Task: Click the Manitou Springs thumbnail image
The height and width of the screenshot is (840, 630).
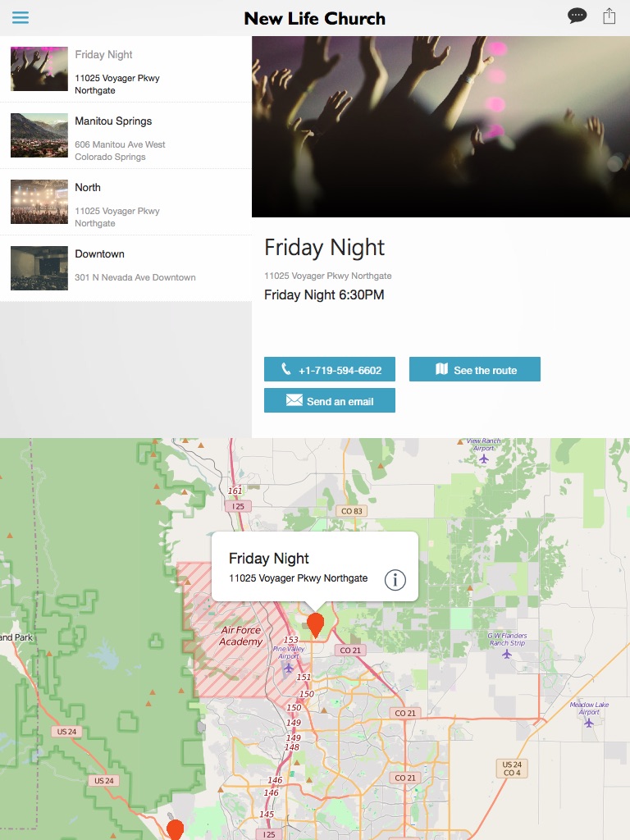Action: click(x=39, y=135)
